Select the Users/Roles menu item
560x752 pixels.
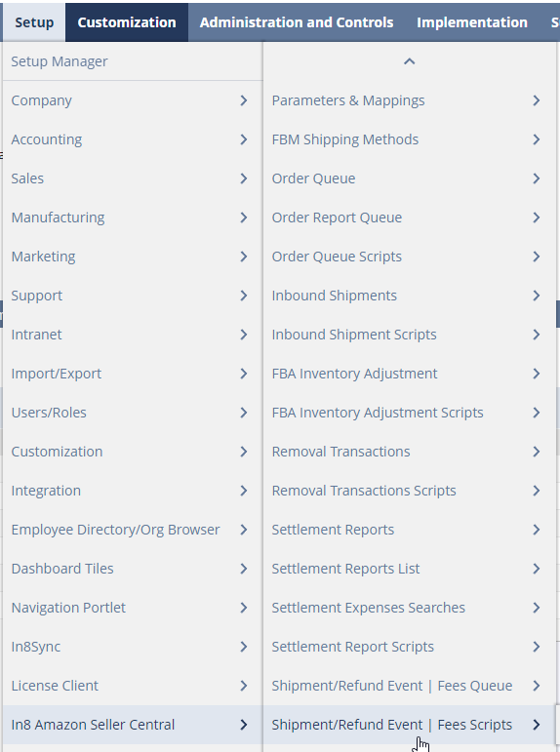click(x=133, y=413)
